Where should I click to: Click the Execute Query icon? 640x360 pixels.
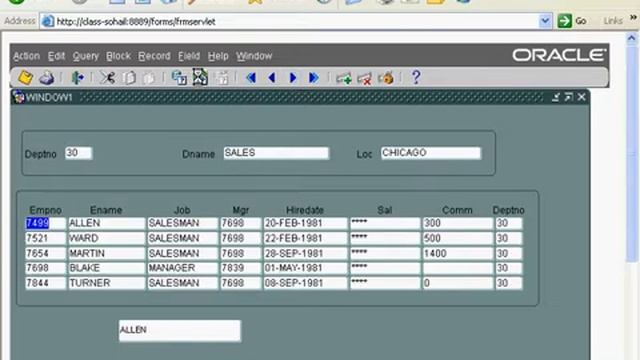tap(200, 77)
